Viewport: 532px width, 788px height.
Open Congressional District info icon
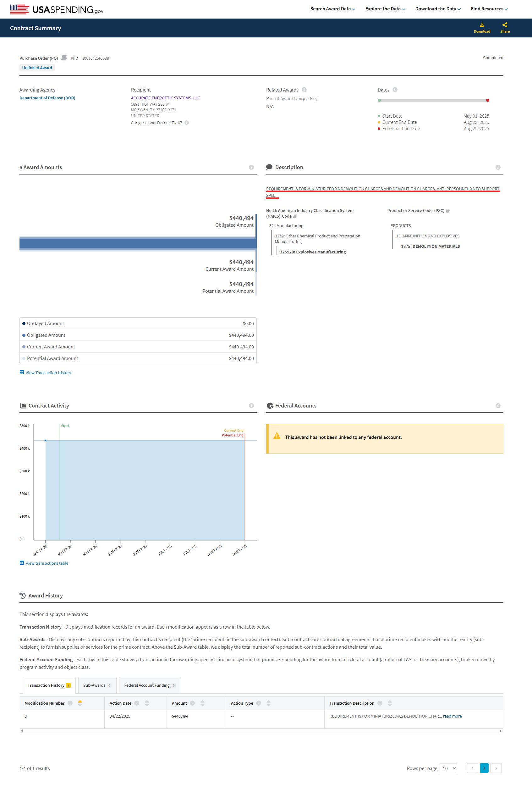point(186,123)
